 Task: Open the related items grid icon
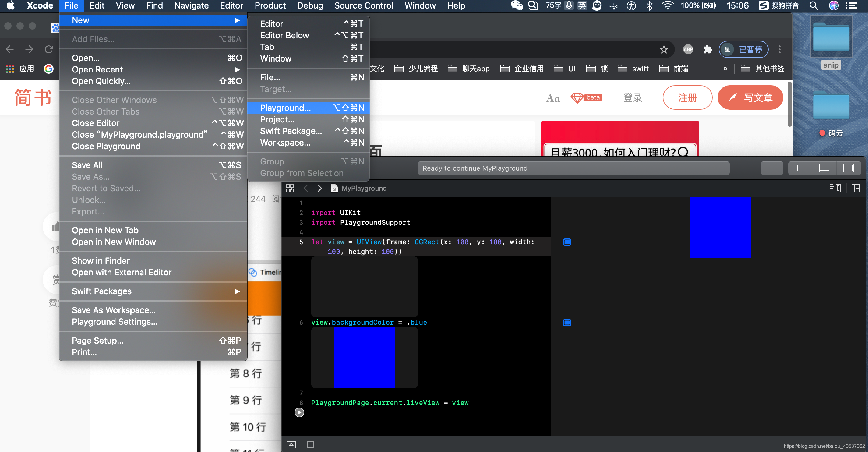pyautogui.click(x=290, y=188)
